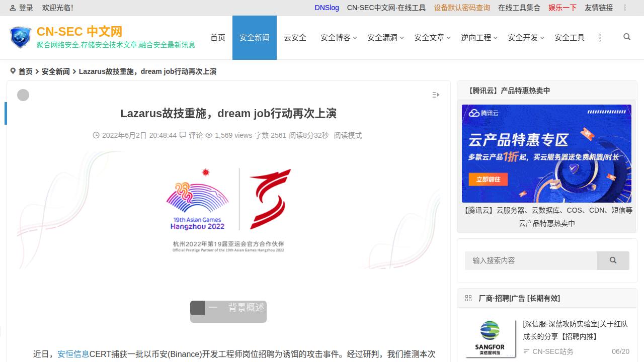Click the 厂商·招聘|广告 widget heading
Screen dimensions: 644x362
tap(519, 298)
